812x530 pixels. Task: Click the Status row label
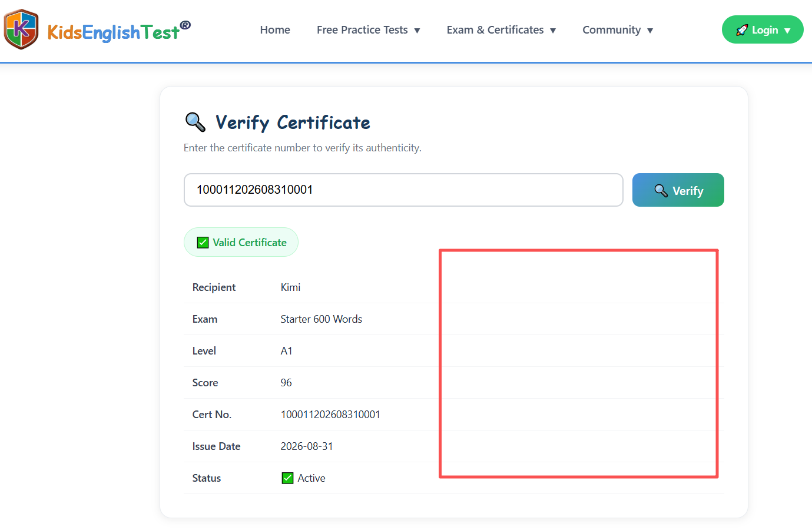pos(207,478)
